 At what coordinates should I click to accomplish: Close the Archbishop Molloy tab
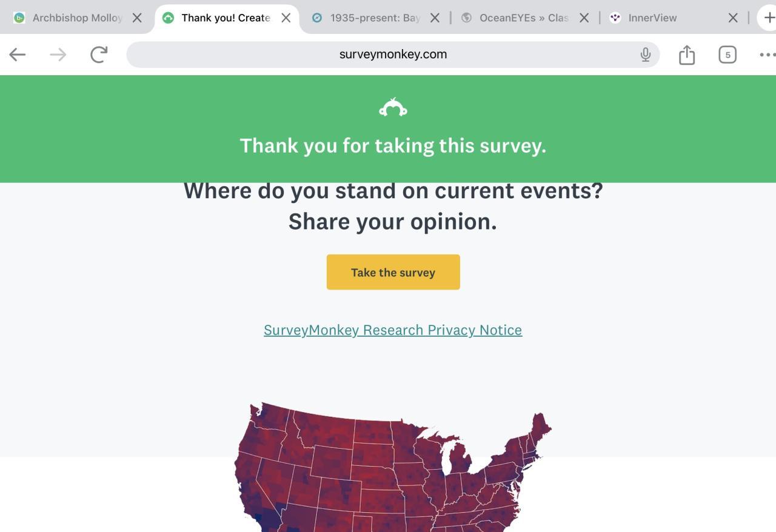[x=137, y=18]
